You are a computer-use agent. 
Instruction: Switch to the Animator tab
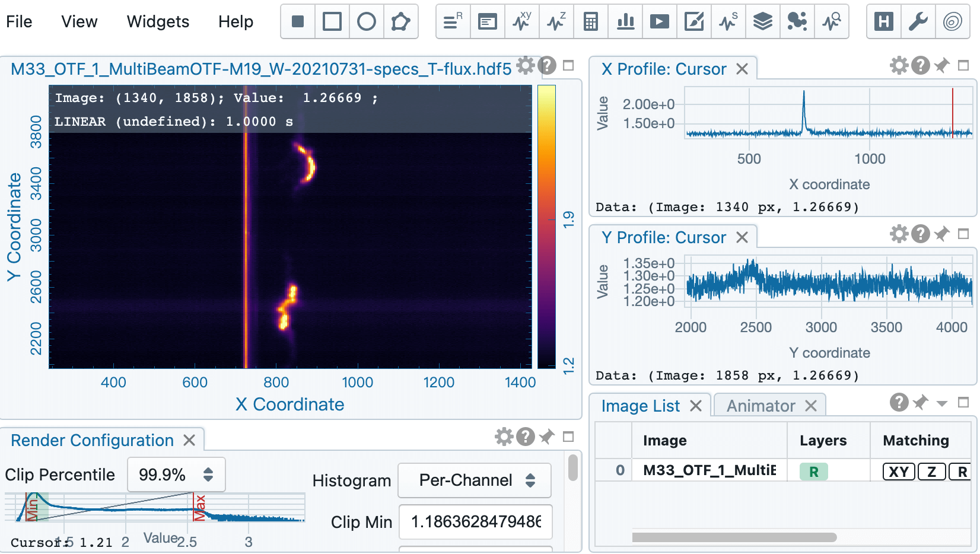click(x=761, y=406)
